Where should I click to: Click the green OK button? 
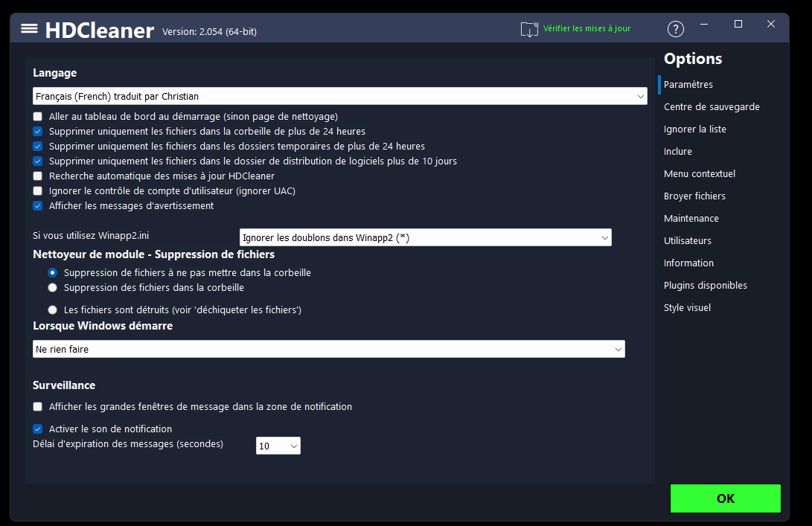coord(726,498)
